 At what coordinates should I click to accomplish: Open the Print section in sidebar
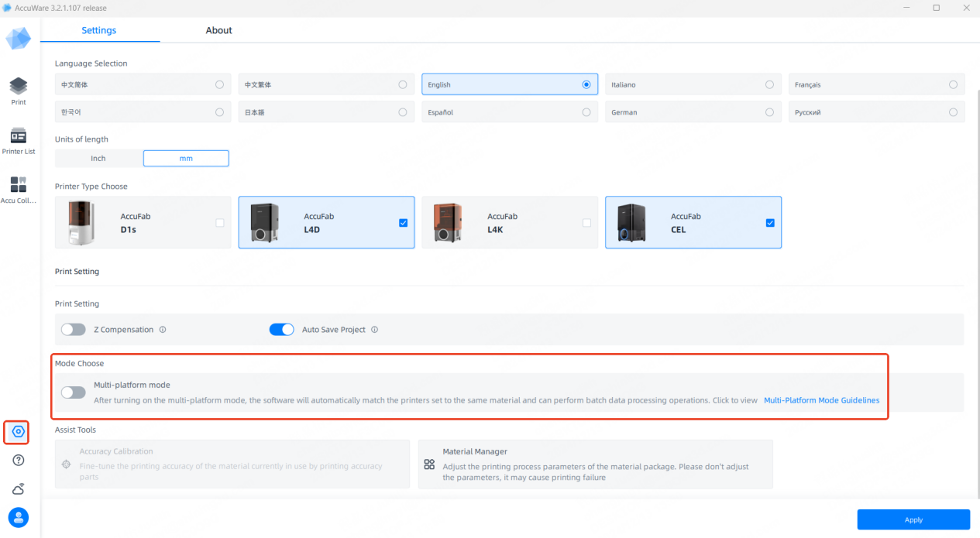coord(18,91)
